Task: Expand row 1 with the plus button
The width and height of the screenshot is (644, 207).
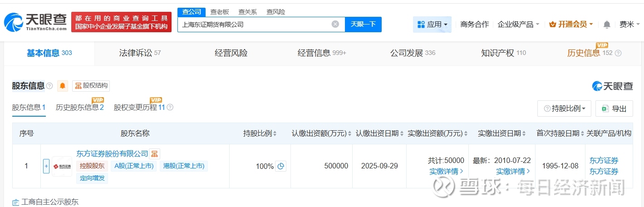Action: (x=46, y=166)
